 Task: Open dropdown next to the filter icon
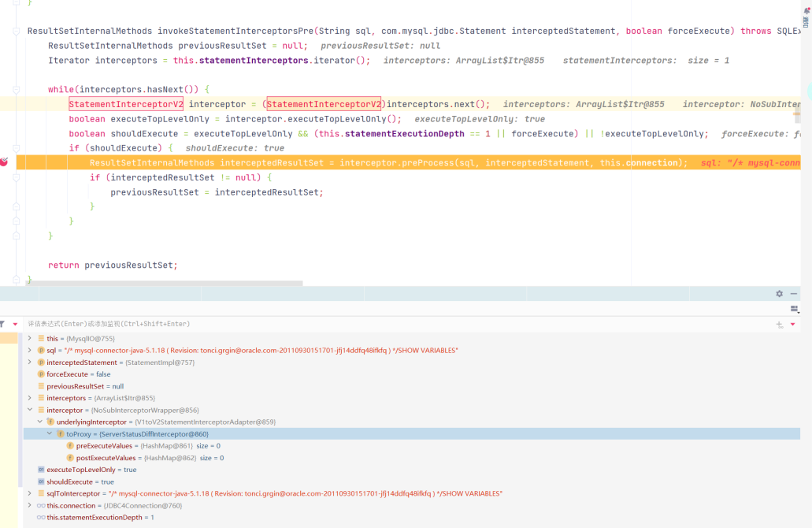coord(15,324)
